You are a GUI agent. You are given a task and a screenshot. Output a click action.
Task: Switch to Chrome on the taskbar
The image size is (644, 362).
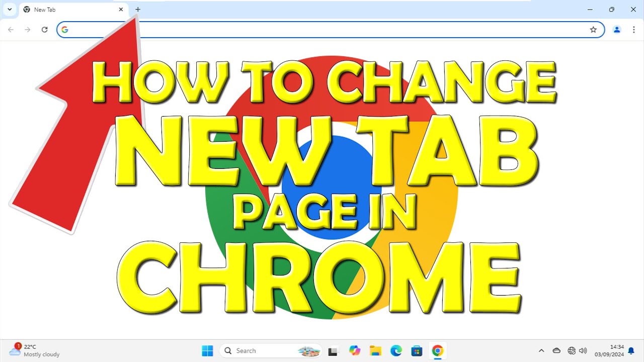tap(438, 350)
